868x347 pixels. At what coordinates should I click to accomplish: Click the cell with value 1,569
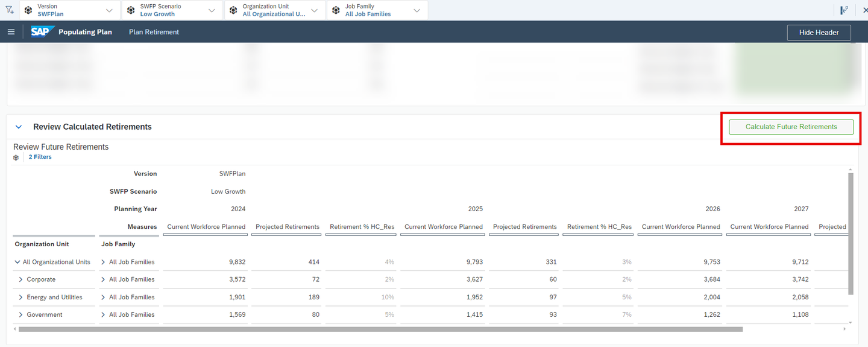[x=204, y=314]
